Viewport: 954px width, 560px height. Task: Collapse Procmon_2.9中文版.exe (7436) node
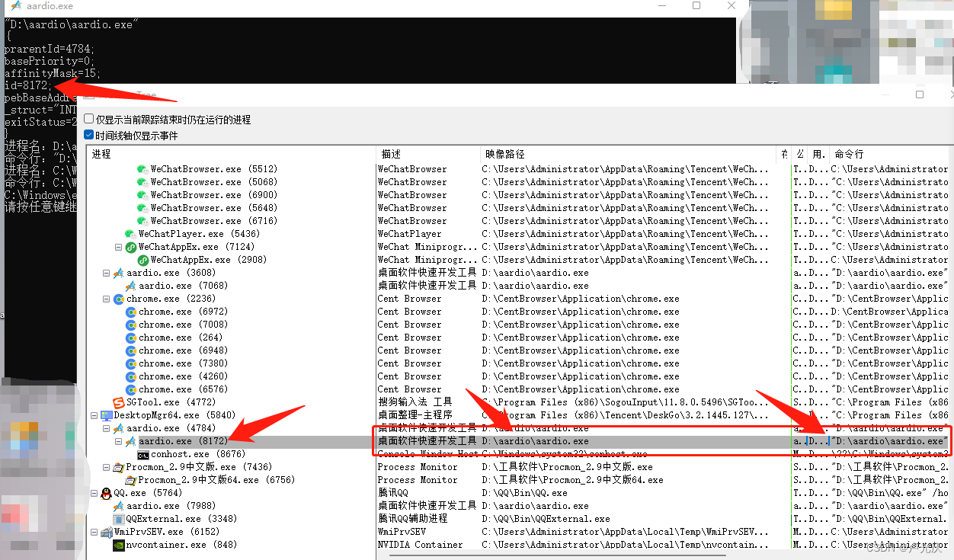107,467
